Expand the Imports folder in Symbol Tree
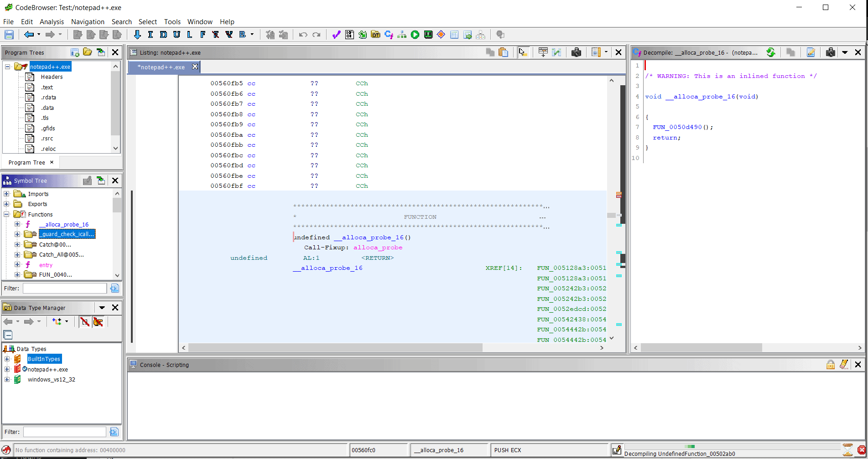Screen dimensions: 868x459 (7, 194)
